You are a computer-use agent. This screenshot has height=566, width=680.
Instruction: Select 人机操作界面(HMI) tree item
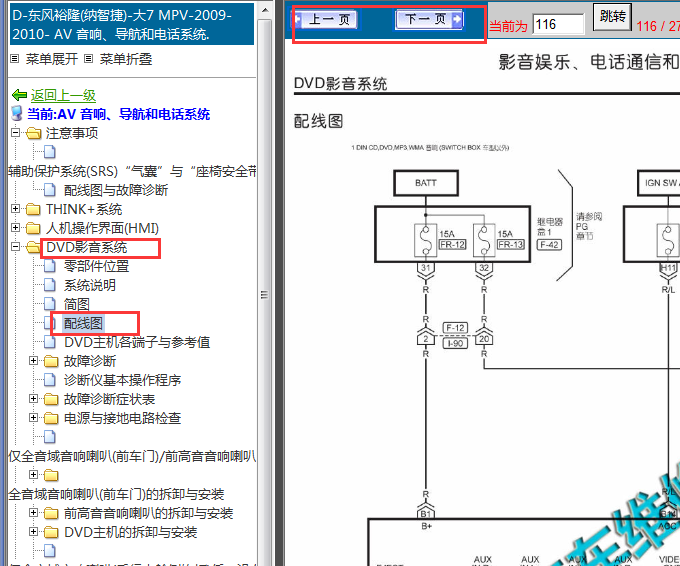[102, 228]
